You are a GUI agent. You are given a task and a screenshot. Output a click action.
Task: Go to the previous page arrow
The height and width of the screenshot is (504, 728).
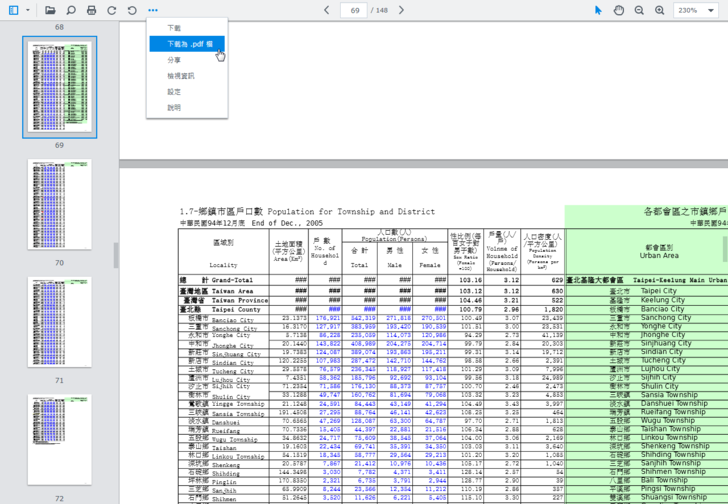click(327, 10)
